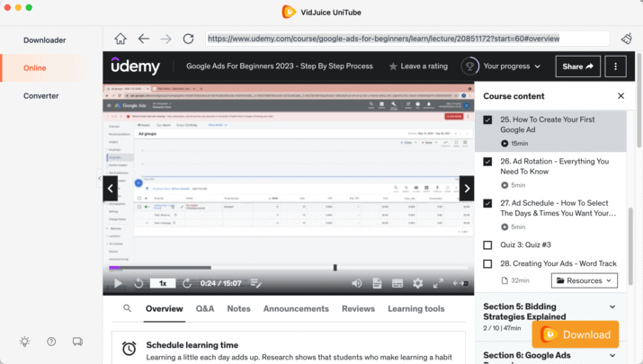Click the trophy progress icon
643x364 pixels.
coord(470,66)
